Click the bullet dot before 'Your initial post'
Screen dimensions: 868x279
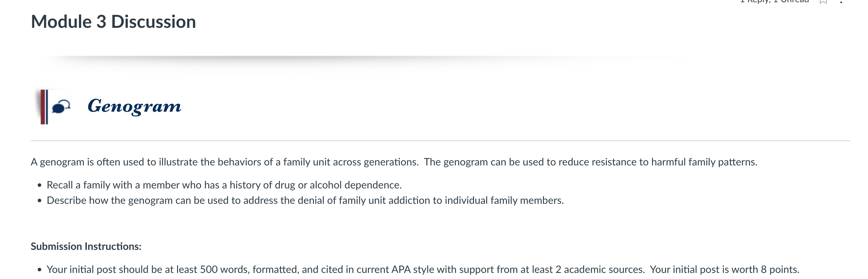[39, 269]
